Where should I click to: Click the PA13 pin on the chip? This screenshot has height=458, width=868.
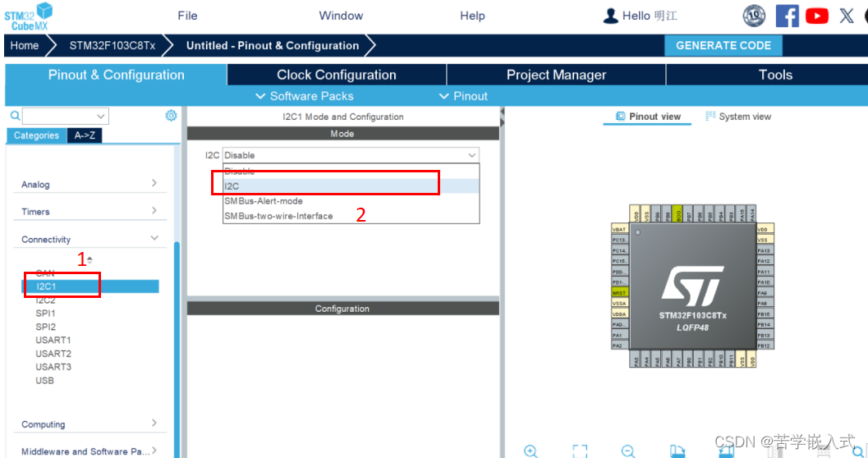coord(765,250)
